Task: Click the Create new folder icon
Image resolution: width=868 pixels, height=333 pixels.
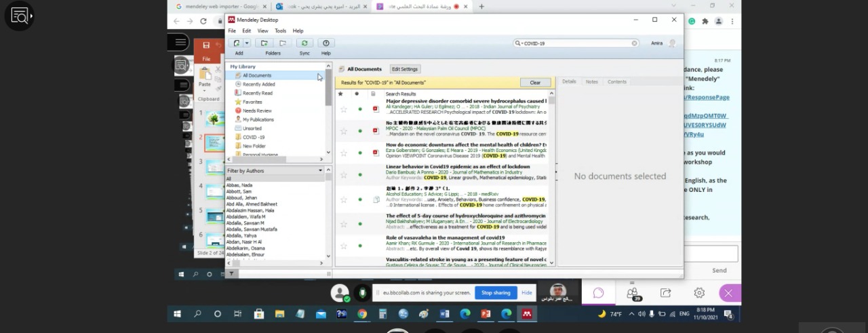Action: coord(264,43)
